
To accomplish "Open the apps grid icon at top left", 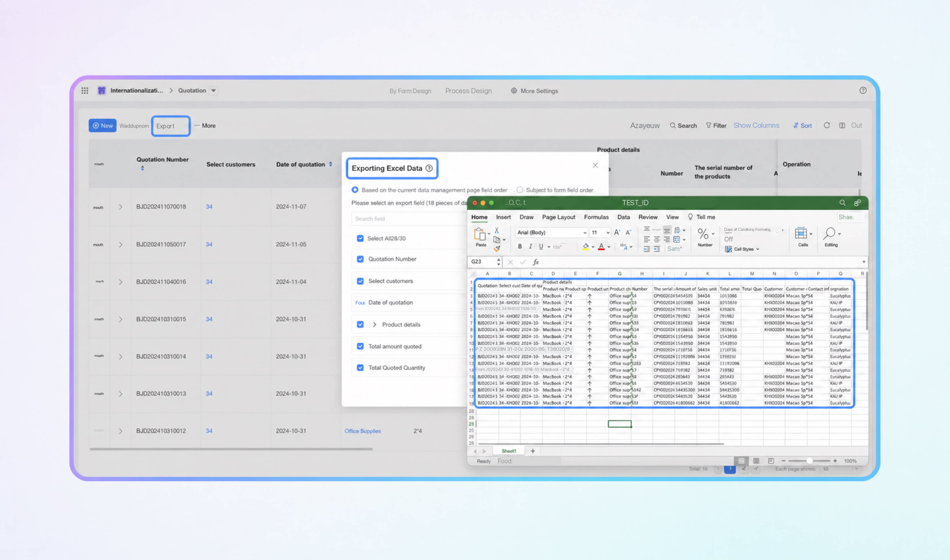I will [85, 91].
